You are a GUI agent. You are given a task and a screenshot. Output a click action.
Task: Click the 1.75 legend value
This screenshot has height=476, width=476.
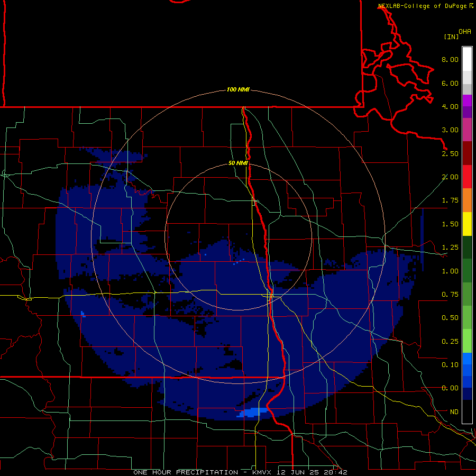[x=450, y=200]
